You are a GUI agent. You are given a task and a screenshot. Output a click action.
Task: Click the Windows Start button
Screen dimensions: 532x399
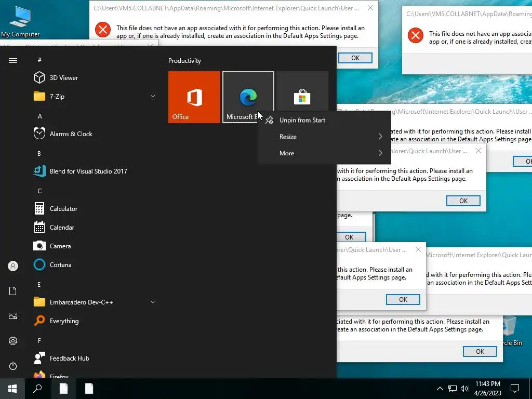[12, 389]
